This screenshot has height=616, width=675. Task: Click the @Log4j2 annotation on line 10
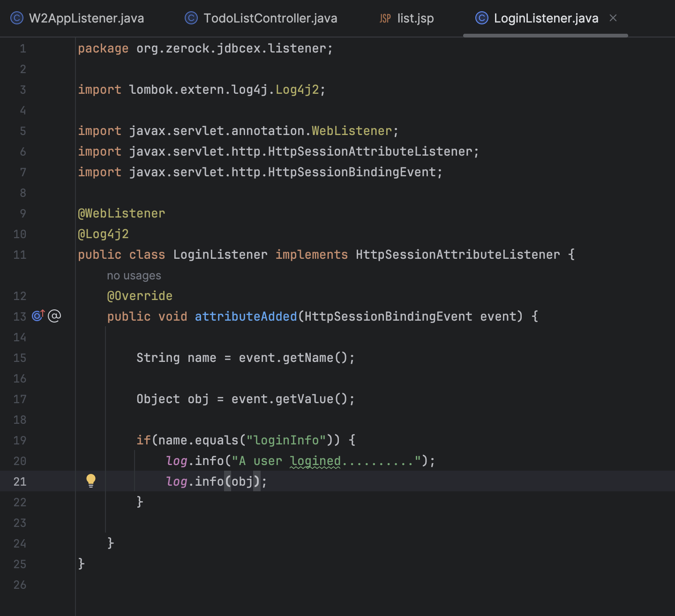tap(103, 234)
